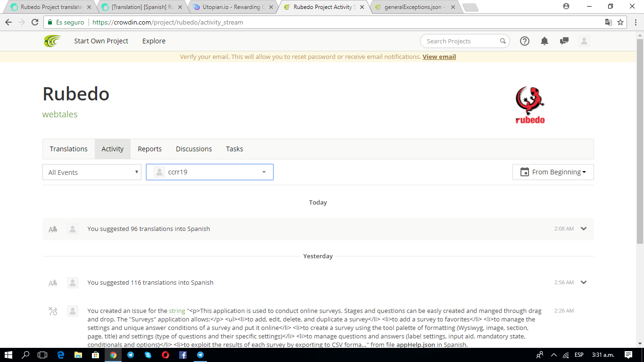
Task: Click the taskbar search icon
Action: click(x=26, y=355)
